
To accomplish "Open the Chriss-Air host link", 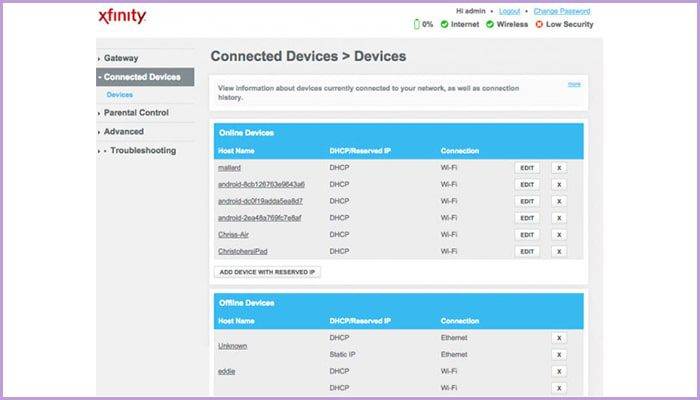I will click(233, 235).
